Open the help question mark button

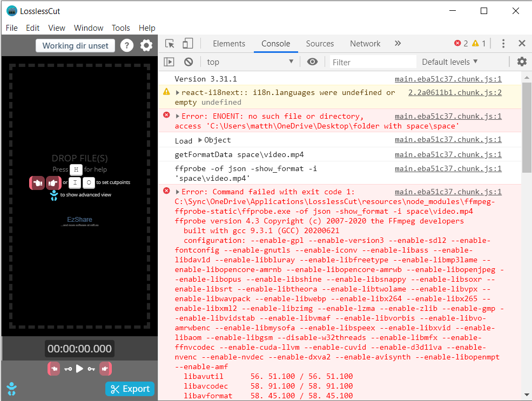point(127,45)
